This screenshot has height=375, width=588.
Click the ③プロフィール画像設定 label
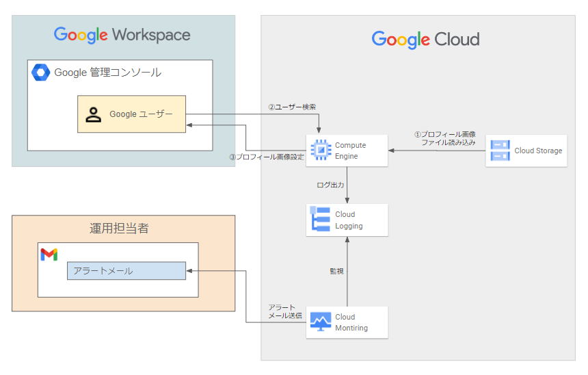[x=267, y=157]
